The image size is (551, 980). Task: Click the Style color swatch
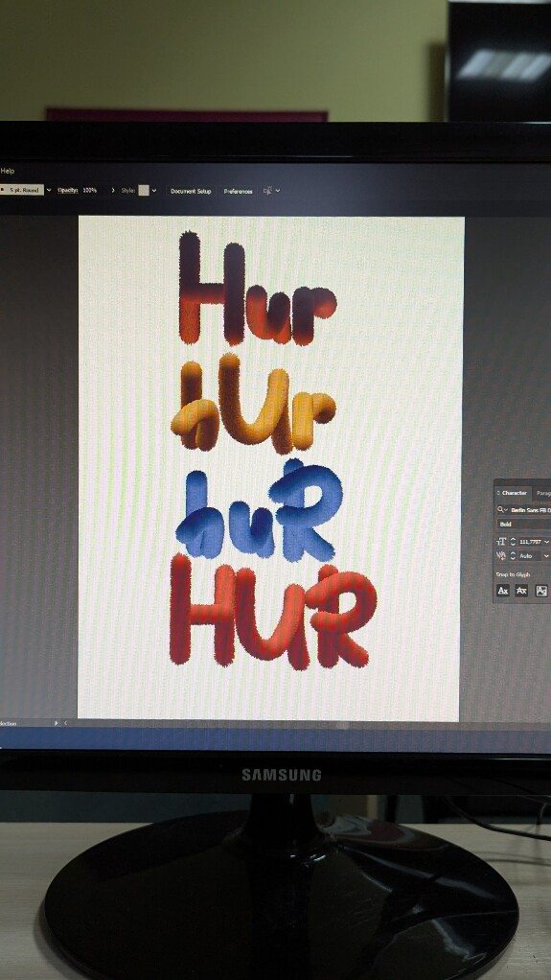(144, 191)
